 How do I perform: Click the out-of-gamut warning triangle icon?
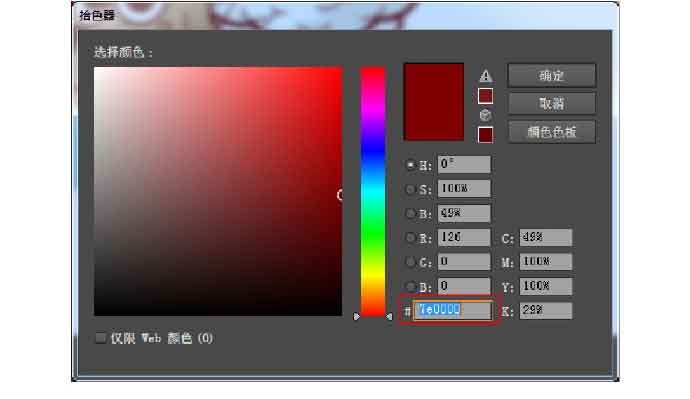tap(485, 76)
